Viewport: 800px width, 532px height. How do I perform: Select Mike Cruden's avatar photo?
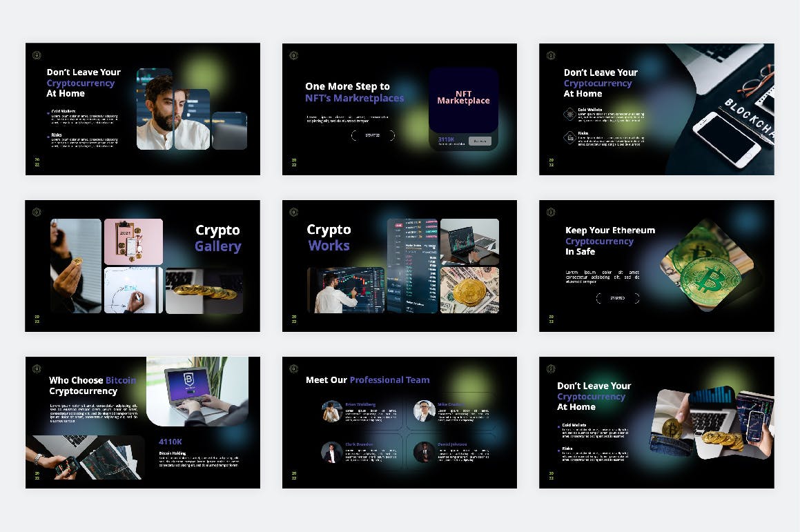click(424, 411)
